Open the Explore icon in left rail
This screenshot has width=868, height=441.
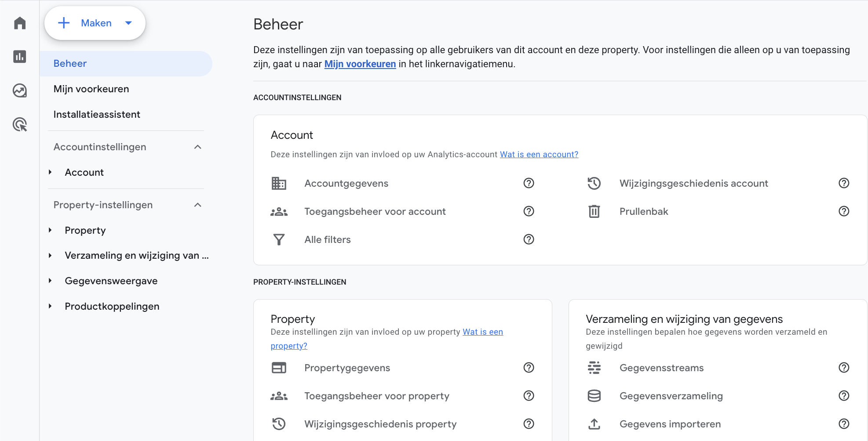[x=20, y=90]
